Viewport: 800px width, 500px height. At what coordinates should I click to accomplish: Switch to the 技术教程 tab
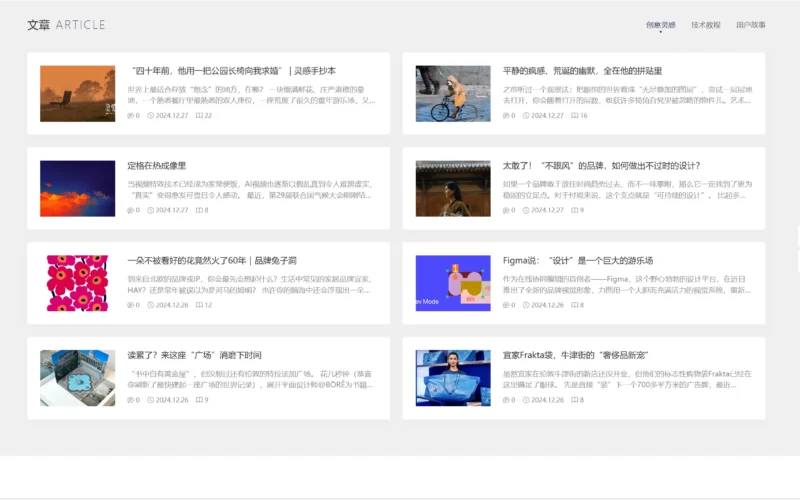(x=705, y=25)
